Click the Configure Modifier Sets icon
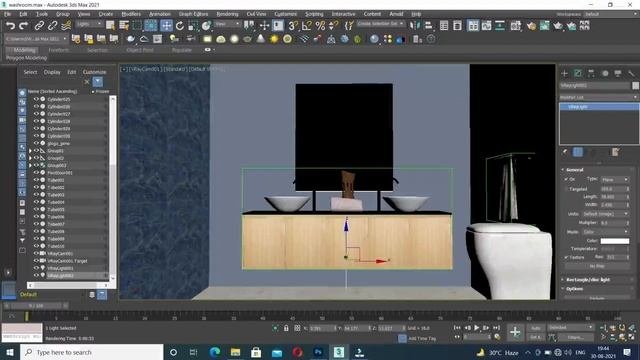 [x=615, y=152]
